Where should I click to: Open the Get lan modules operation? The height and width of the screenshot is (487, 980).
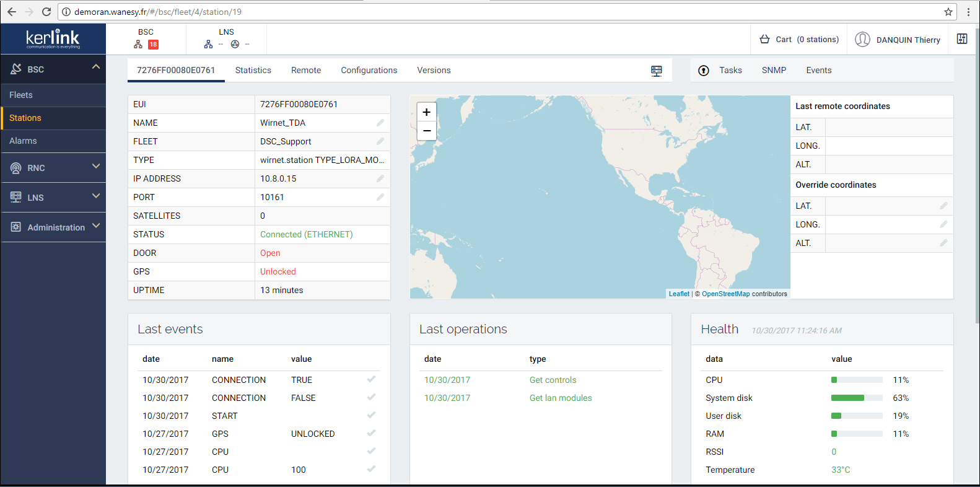pos(560,398)
